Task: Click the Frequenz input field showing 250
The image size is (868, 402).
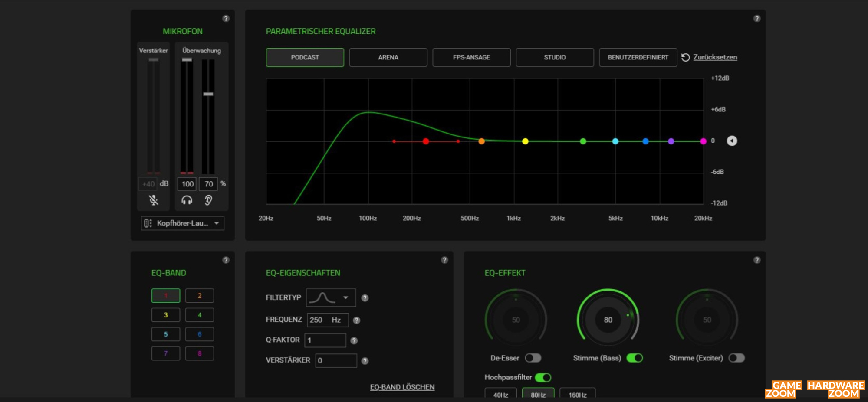Action: 328,320
